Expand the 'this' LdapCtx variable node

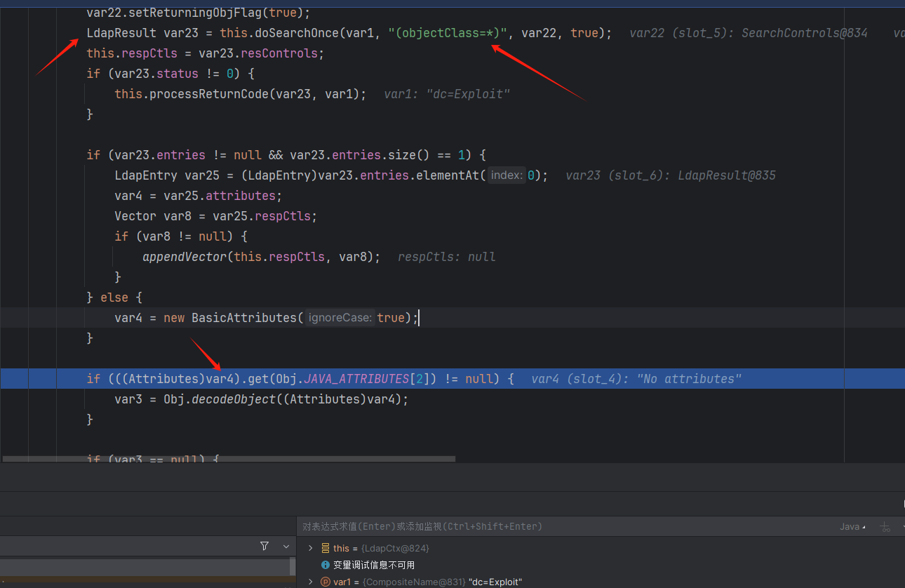(310, 548)
